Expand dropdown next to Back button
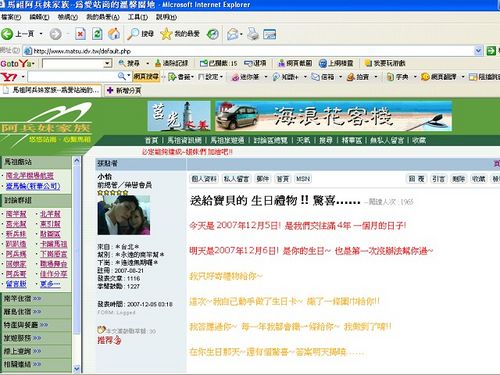The height and width of the screenshot is (375, 500). [41, 34]
